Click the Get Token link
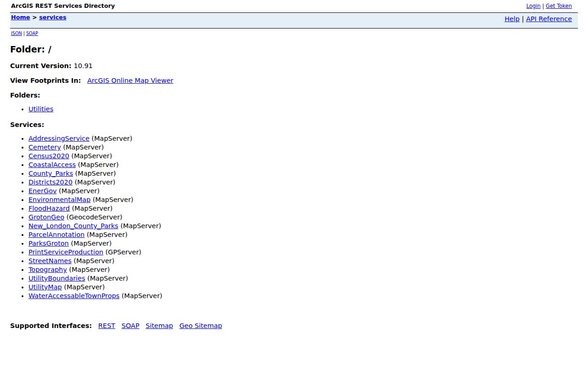Image resolution: width=588 pixels, height=368 pixels. click(x=559, y=6)
